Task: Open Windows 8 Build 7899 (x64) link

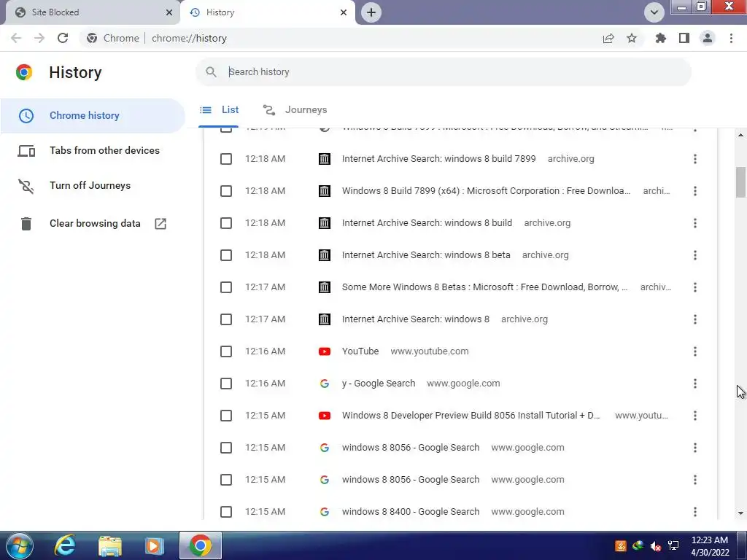Action: point(486,191)
